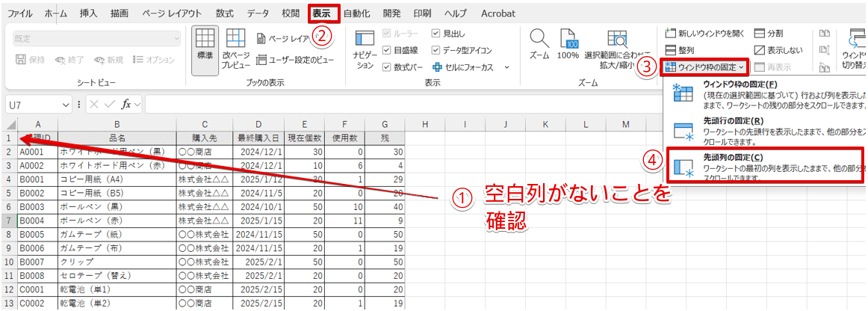Click 新しいウィンドウを開く
The width and height of the screenshot is (868, 311).
click(705, 34)
